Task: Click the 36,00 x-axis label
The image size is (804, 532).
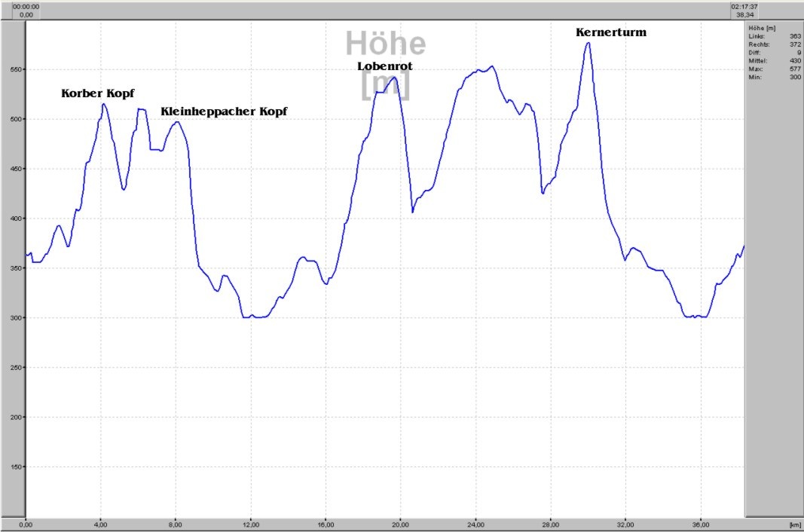Action: (x=701, y=524)
